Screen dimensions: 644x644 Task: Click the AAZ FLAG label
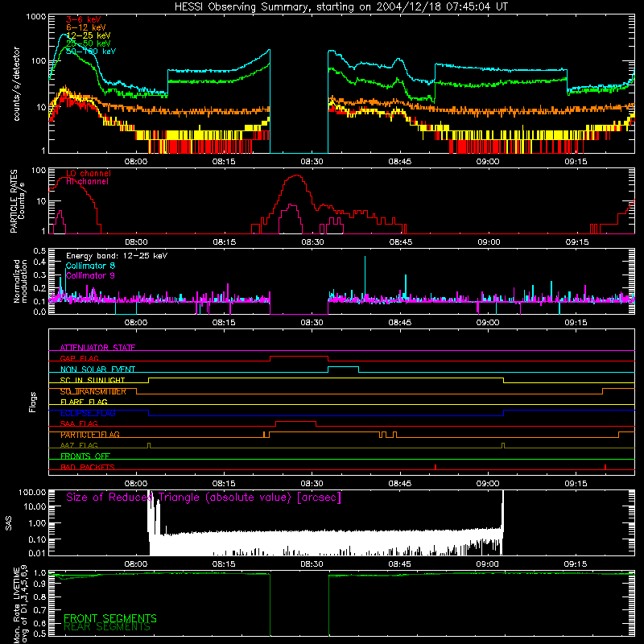tap(79, 445)
